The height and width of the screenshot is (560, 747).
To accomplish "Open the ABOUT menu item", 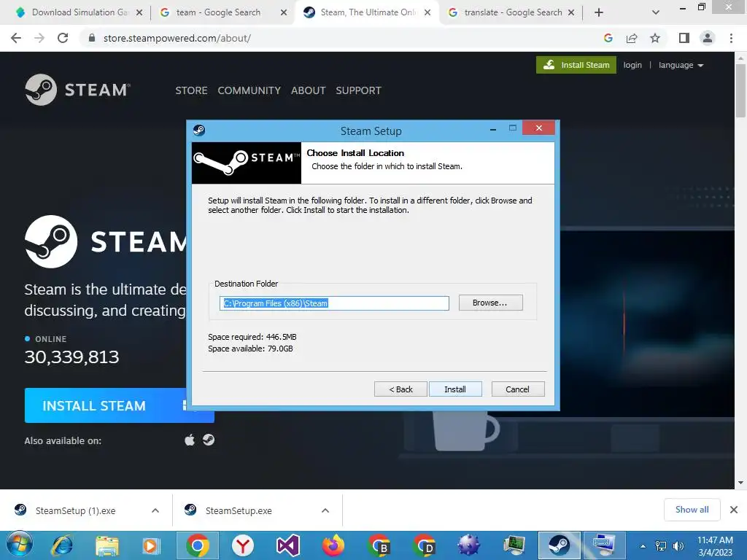I will [309, 90].
